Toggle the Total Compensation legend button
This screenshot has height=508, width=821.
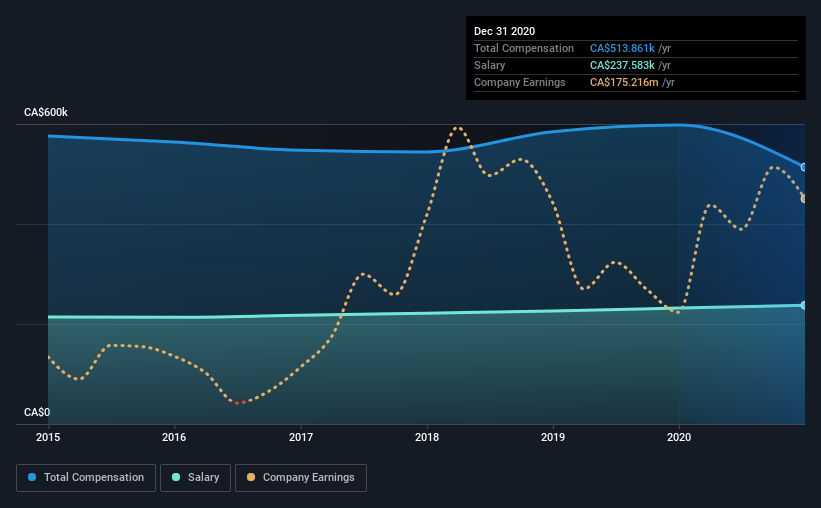coord(86,478)
